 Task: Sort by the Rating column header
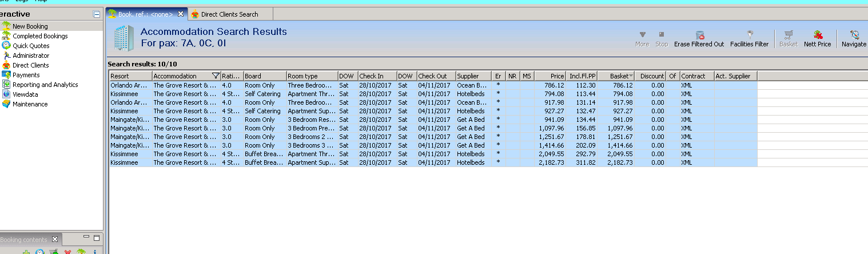point(232,76)
